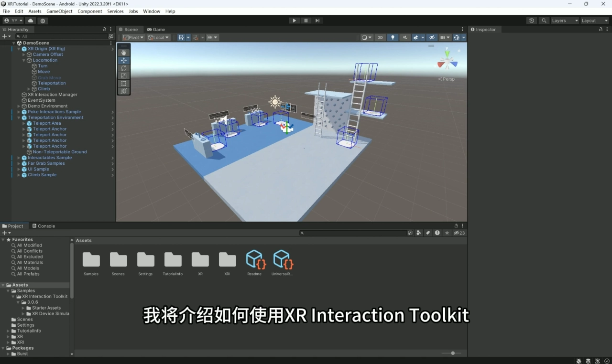Select XR Interaction Manager in hierarchy
The image size is (612, 364).
tap(52, 95)
